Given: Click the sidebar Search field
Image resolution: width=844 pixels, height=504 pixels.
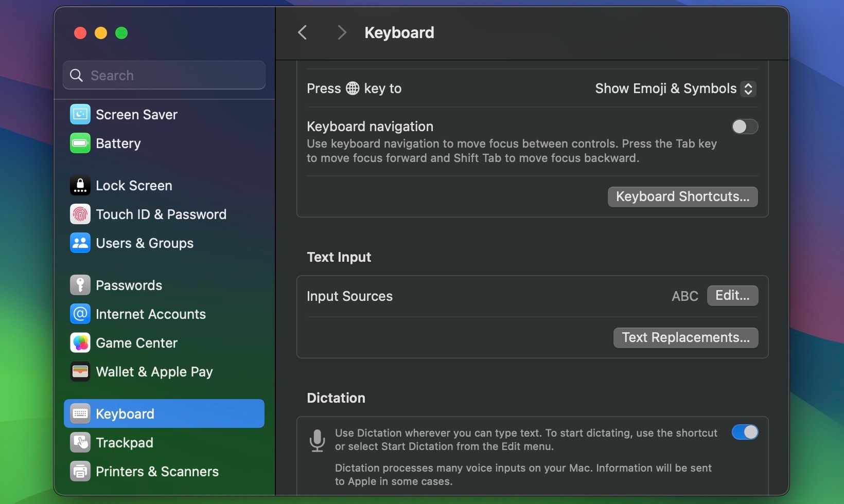Looking at the screenshot, I should point(165,75).
